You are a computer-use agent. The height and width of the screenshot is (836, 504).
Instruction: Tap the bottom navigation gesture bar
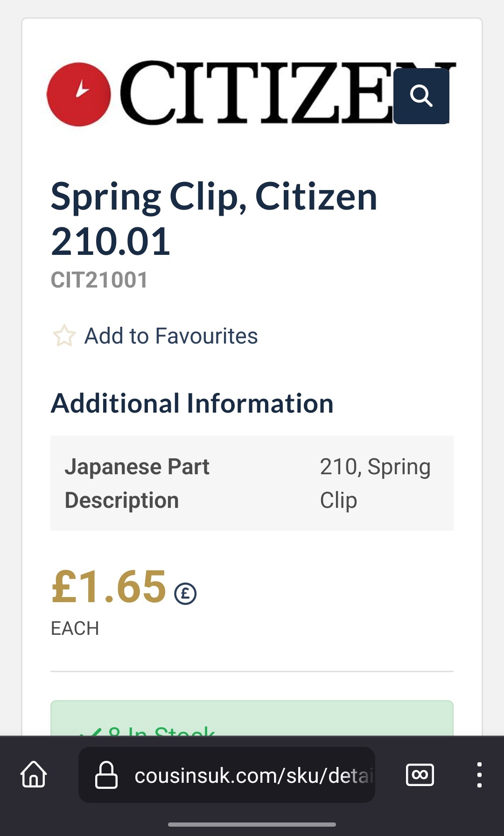coord(252,824)
